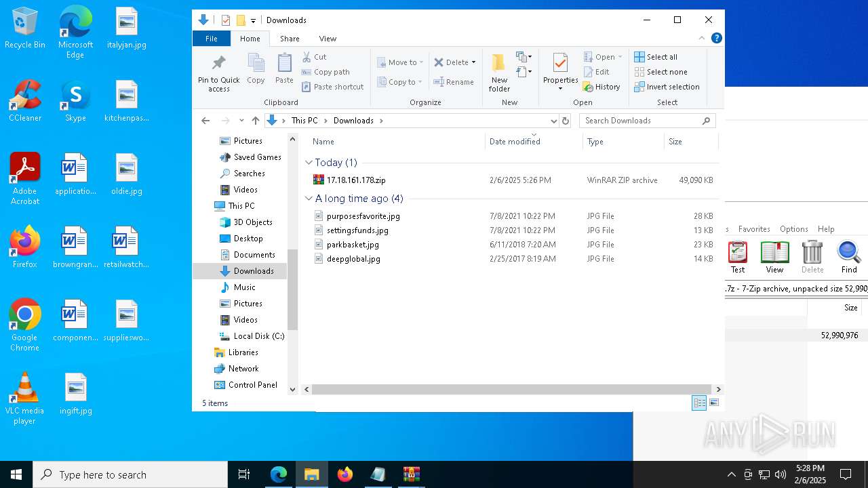The image size is (868, 488).
Task: Click the Search Downloads field
Action: (647, 121)
